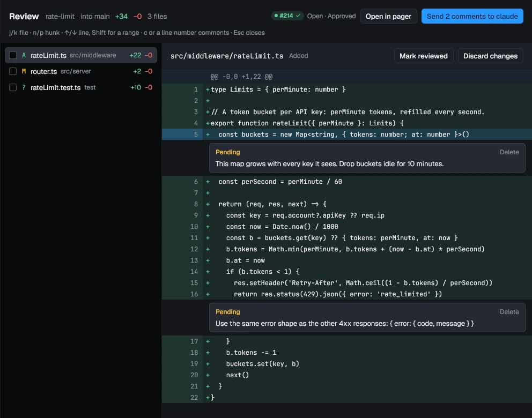Click the comment text about idle buckets
This screenshot has height=418, width=532.
coord(329,164)
